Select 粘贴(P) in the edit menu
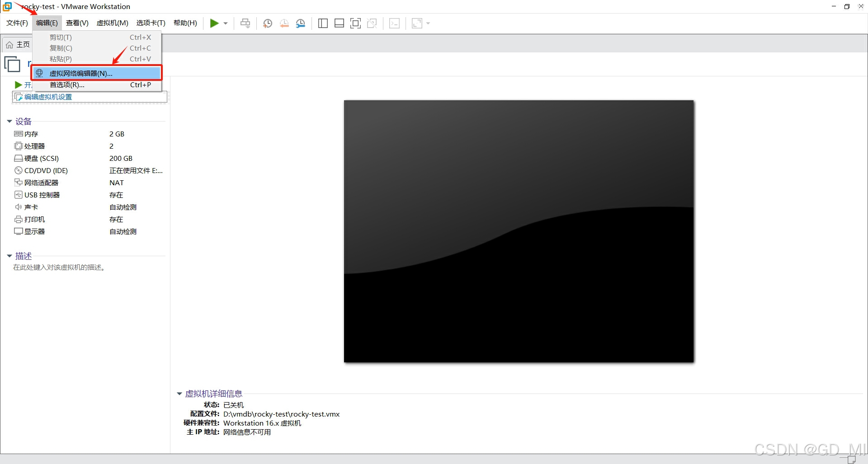The height and width of the screenshot is (464, 868). point(97,59)
